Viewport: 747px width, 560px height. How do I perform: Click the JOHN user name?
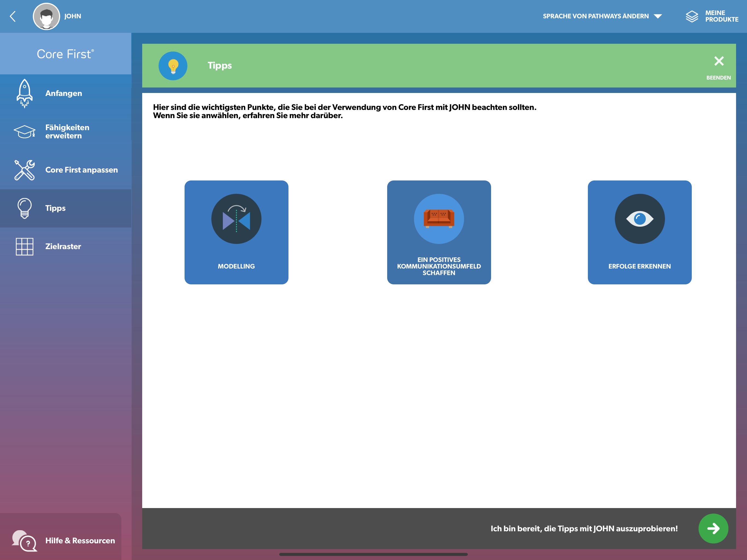pyautogui.click(x=73, y=16)
